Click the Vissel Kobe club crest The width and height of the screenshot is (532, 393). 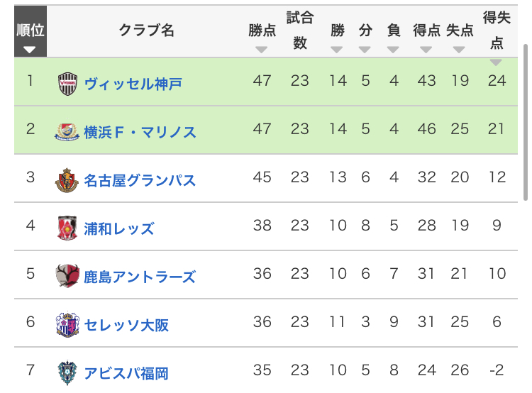coord(67,84)
